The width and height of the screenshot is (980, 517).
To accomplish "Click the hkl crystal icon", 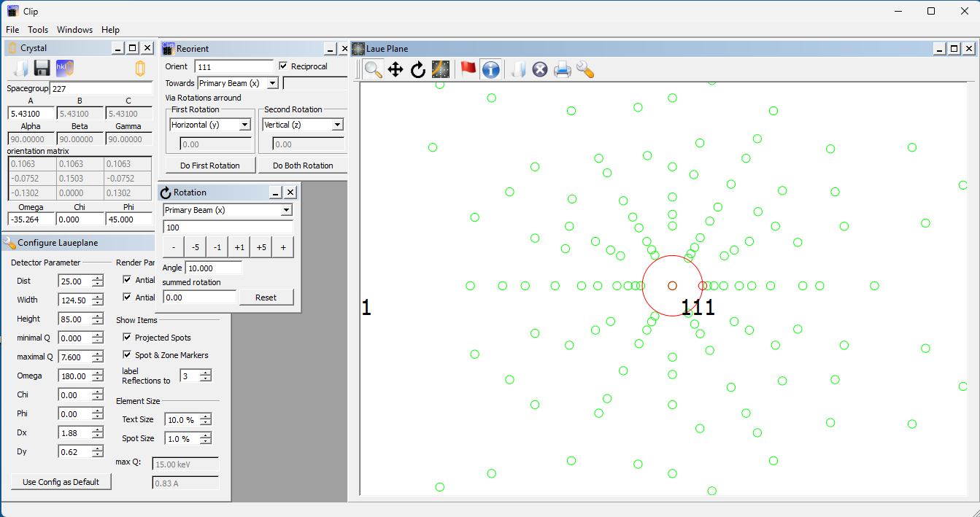I will pos(65,69).
